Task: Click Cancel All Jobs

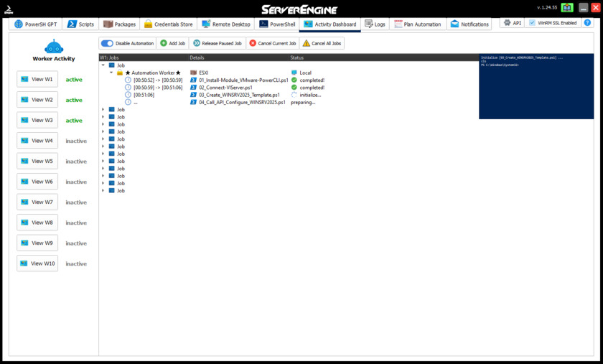Action: click(322, 44)
